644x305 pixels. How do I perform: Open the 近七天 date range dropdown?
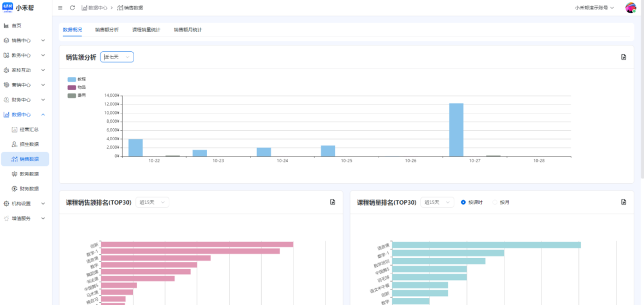point(117,57)
